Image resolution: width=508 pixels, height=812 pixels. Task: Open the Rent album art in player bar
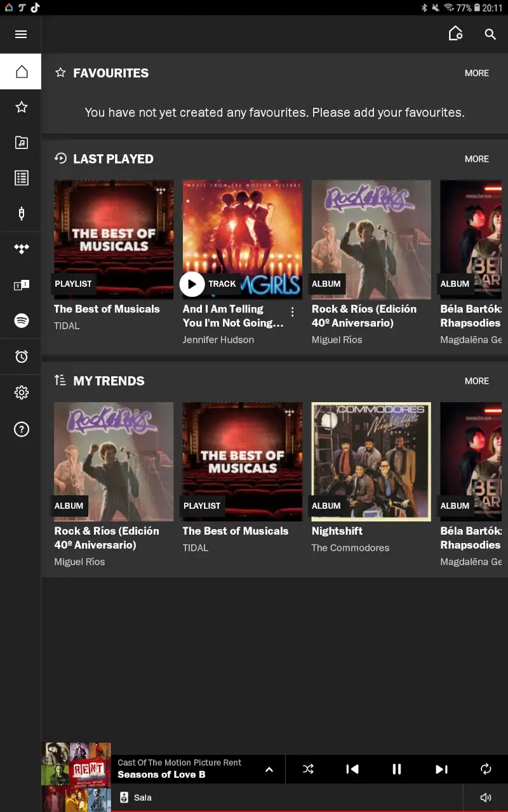click(76, 777)
